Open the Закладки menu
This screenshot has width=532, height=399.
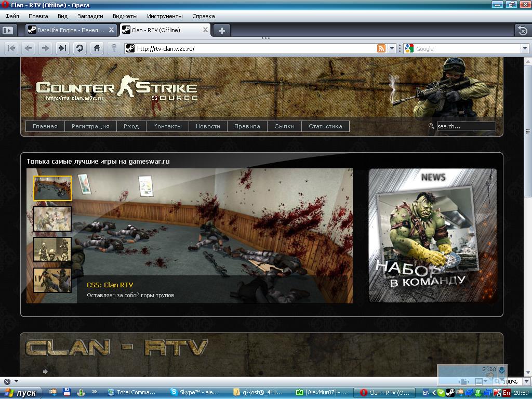tap(90, 16)
